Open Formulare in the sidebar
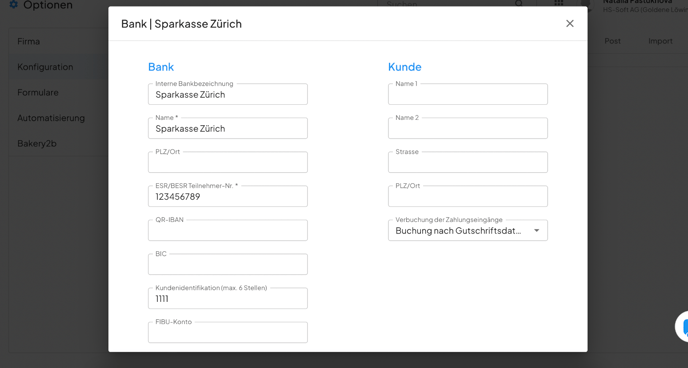The height and width of the screenshot is (368, 688). [58, 92]
